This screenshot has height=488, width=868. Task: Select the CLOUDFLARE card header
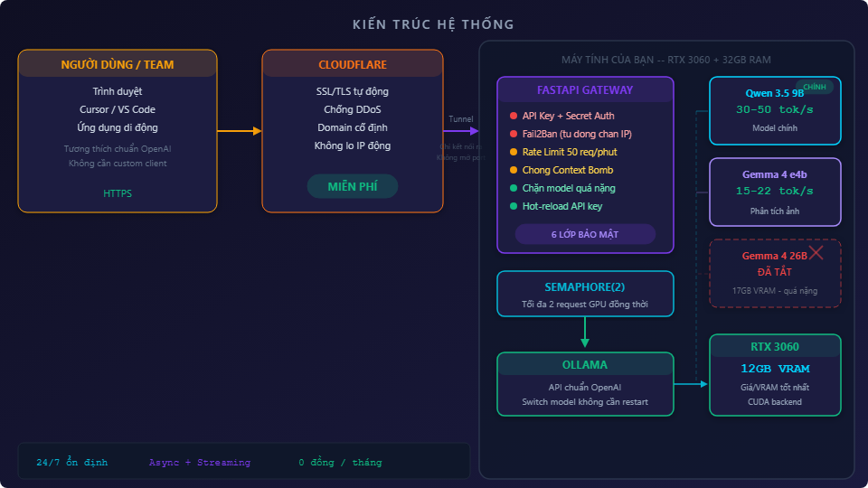(353, 64)
